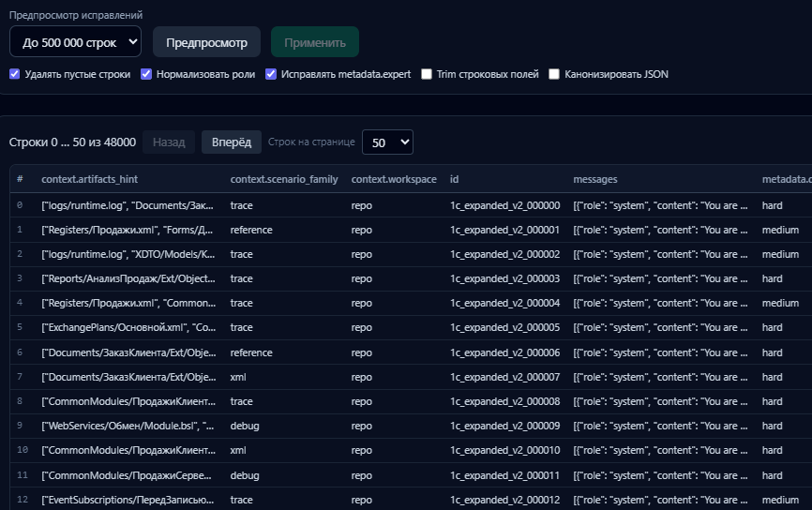Click 'reference' cell in row 1
This screenshot has height=510, width=812.
coord(251,230)
